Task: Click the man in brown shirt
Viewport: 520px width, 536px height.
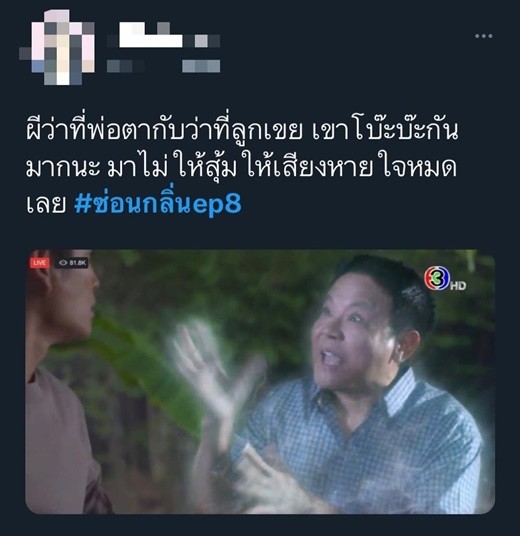Action: coord(63,383)
